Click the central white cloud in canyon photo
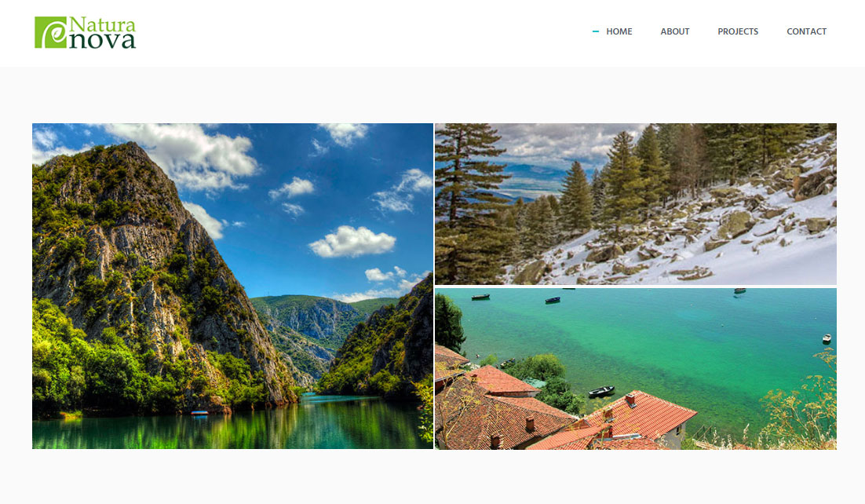 [352, 242]
